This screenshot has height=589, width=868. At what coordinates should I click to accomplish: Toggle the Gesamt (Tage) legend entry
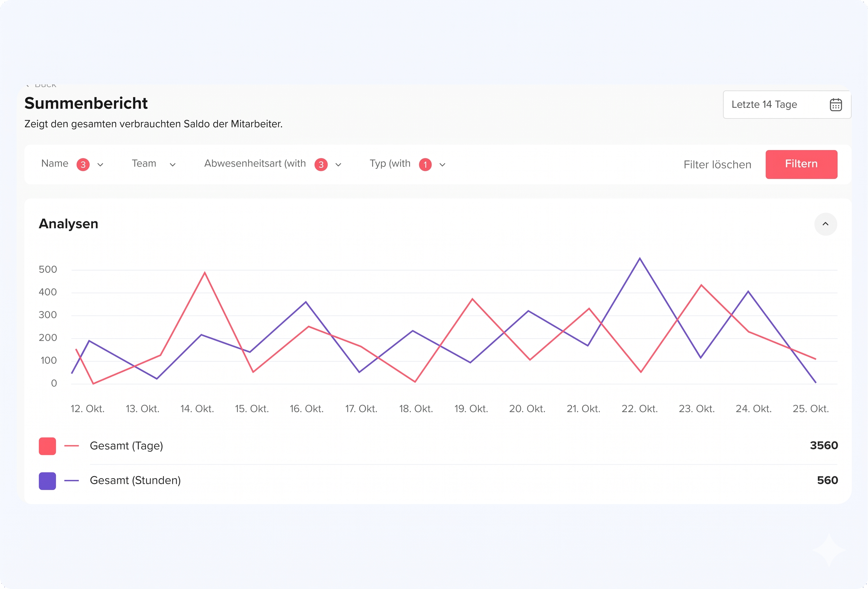pos(126,446)
